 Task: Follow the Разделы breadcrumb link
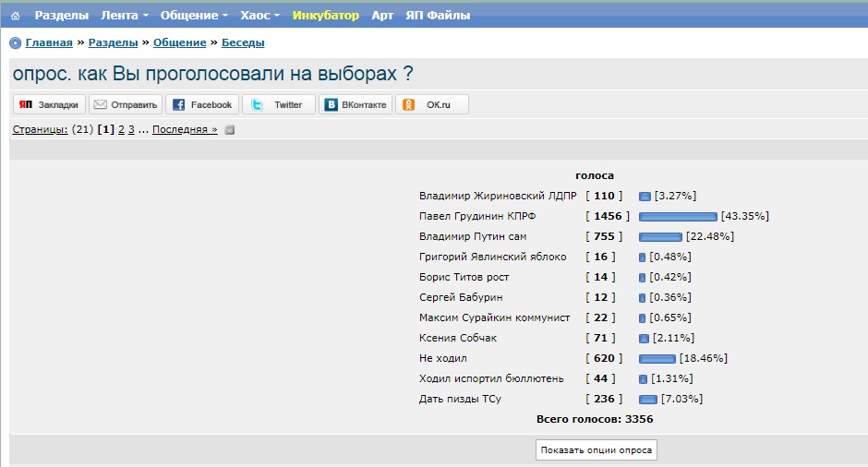point(113,42)
